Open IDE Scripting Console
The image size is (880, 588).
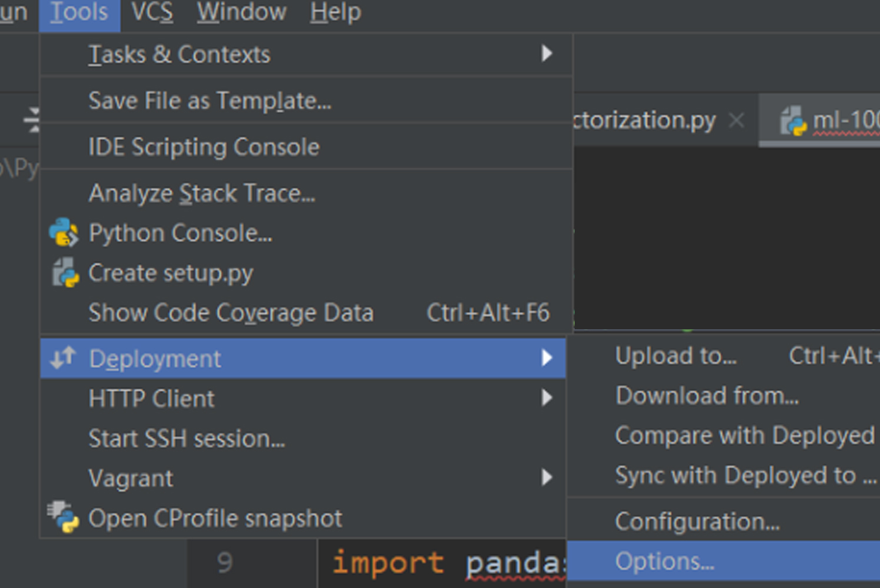(x=306, y=147)
